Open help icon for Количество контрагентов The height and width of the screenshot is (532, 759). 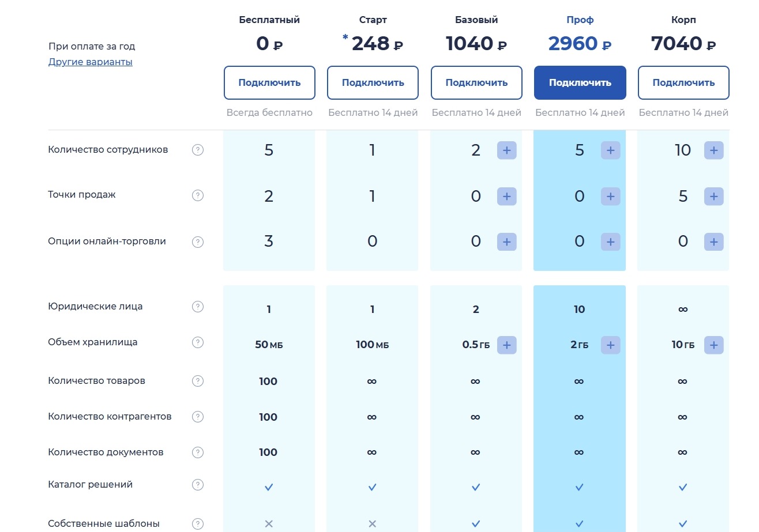coord(198,417)
